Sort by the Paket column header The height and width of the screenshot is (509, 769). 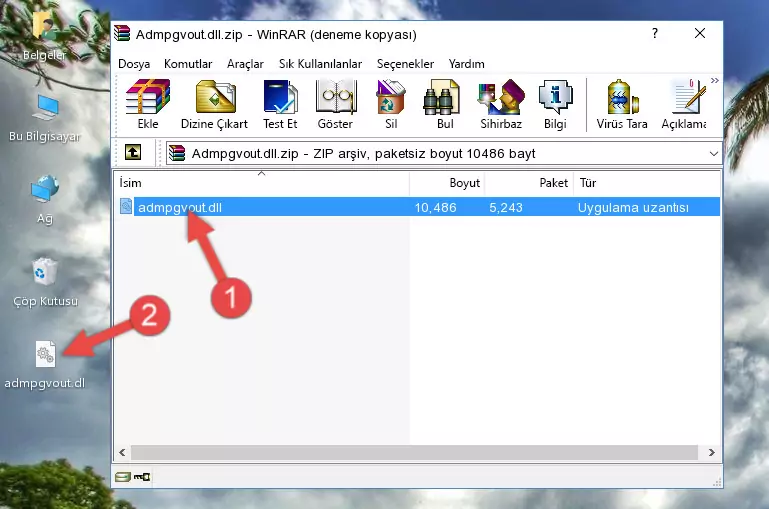[529, 183]
